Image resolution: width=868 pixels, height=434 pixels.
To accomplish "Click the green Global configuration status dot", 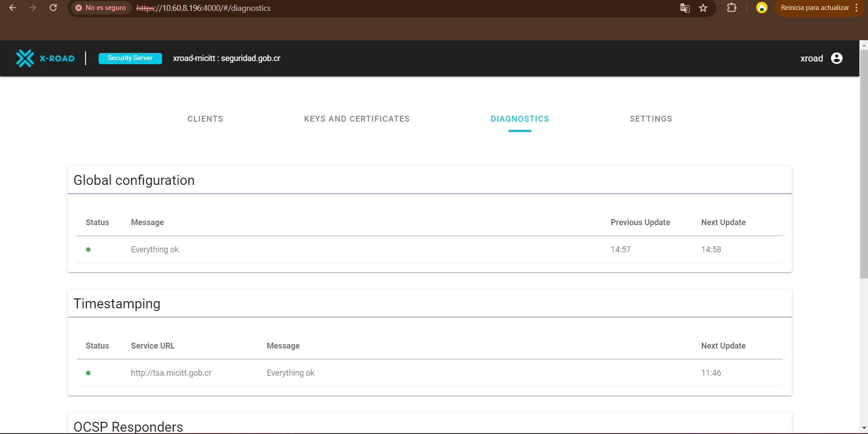I will [88, 250].
